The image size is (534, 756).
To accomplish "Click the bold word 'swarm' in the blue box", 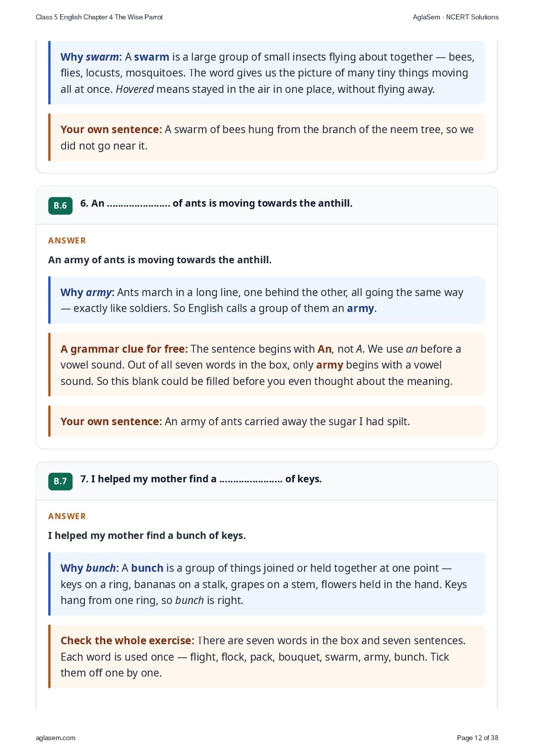I will 151,57.
